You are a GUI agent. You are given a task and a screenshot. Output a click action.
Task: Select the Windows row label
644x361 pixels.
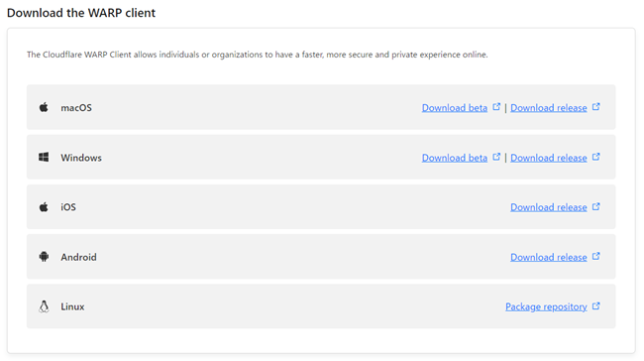[x=81, y=158]
